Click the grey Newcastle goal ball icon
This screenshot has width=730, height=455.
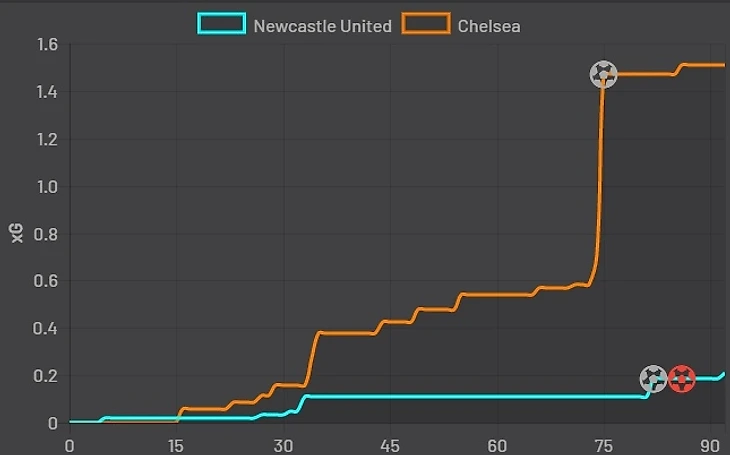653,379
